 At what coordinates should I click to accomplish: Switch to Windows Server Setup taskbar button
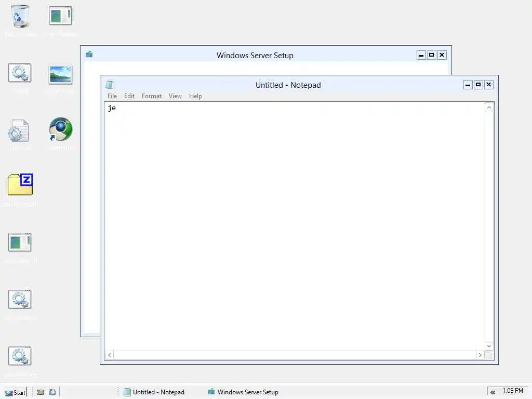tap(243, 392)
